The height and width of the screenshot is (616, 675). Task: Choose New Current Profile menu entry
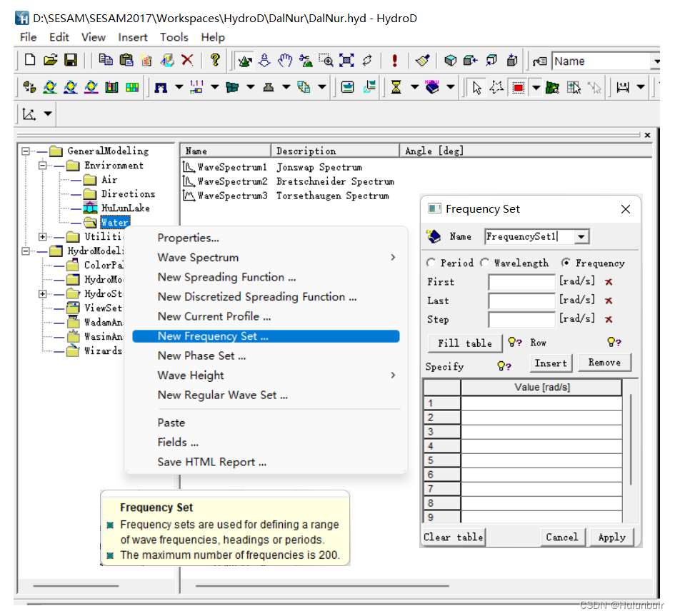click(214, 317)
